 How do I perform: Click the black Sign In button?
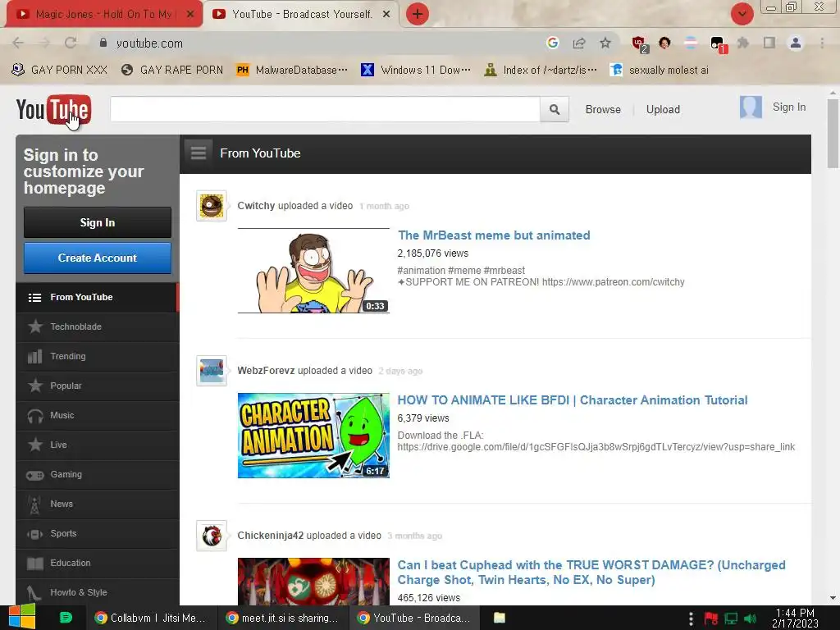tap(98, 222)
